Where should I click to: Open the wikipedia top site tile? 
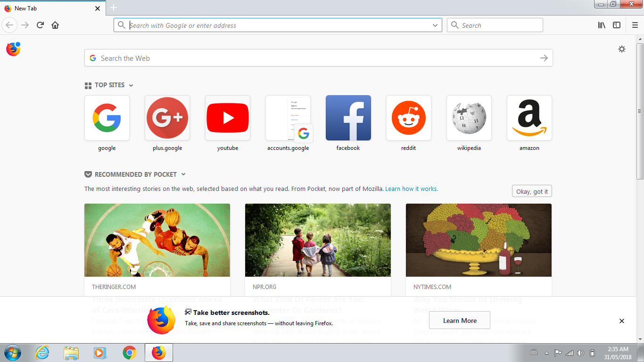(469, 118)
